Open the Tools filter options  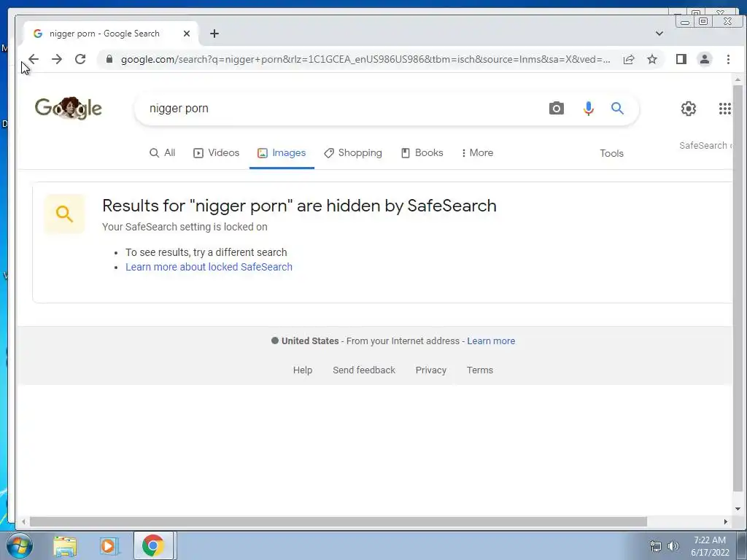(x=611, y=153)
